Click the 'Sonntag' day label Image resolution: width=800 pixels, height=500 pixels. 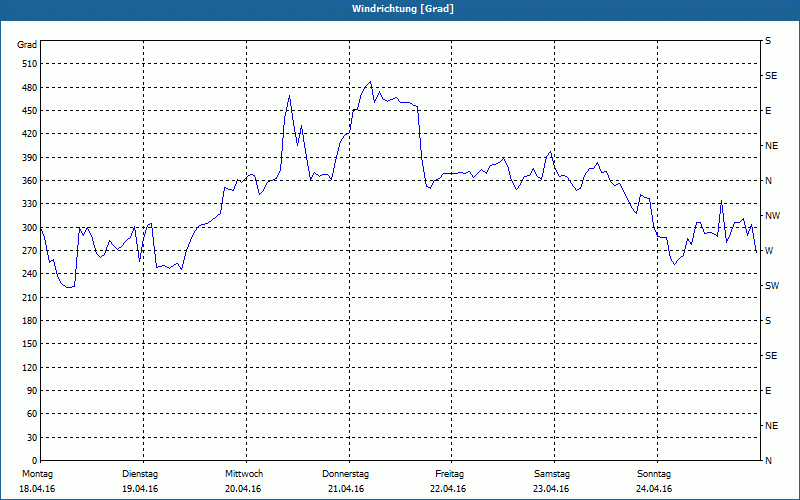pyautogui.click(x=654, y=474)
